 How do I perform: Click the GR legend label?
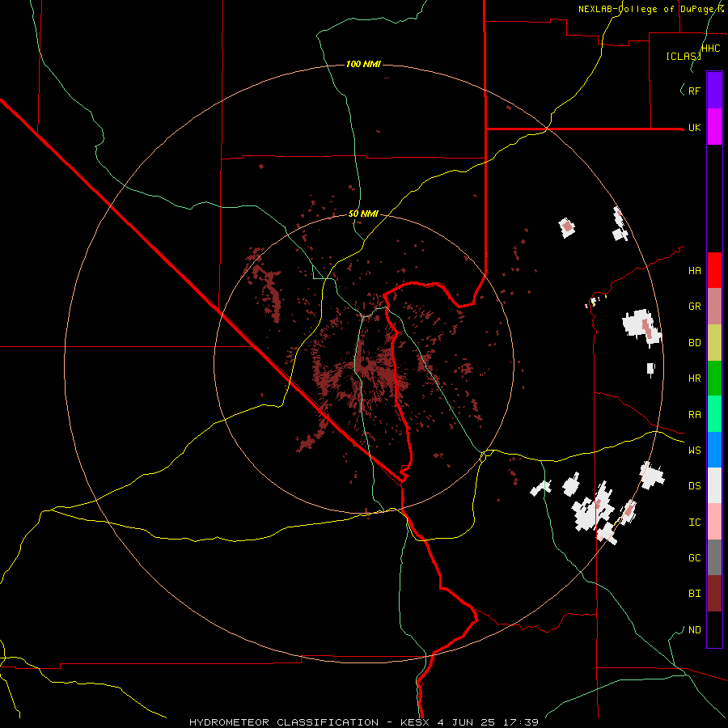pyautogui.click(x=694, y=307)
